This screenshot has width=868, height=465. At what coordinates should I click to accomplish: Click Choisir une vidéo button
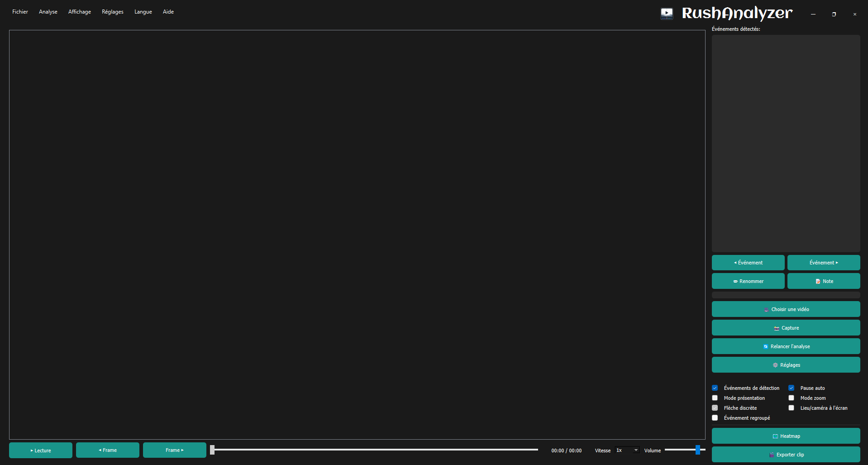tap(786, 309)
